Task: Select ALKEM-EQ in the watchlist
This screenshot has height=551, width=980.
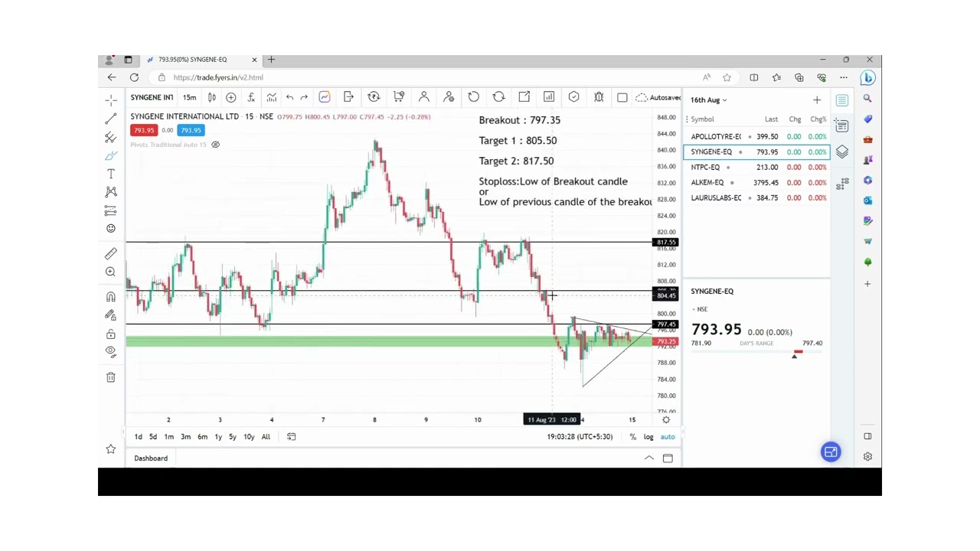Action: (x=756, y=182)
